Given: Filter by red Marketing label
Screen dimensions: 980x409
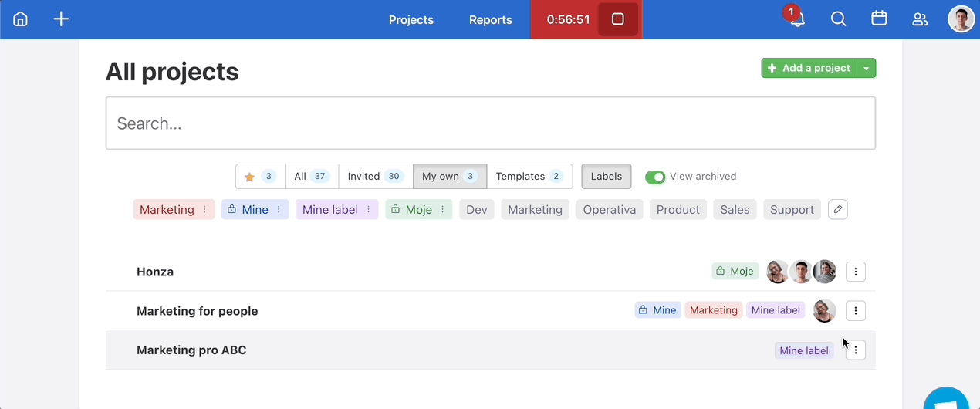Looking at the screenshot, I should (167, 210).
